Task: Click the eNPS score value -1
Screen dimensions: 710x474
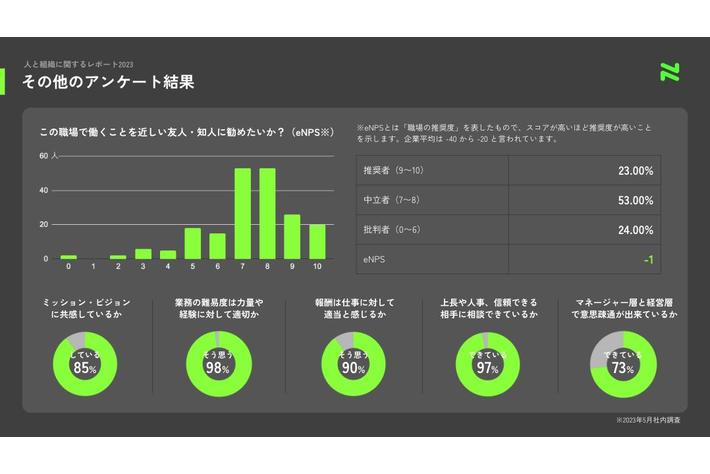Action: [x=647, y=259]
